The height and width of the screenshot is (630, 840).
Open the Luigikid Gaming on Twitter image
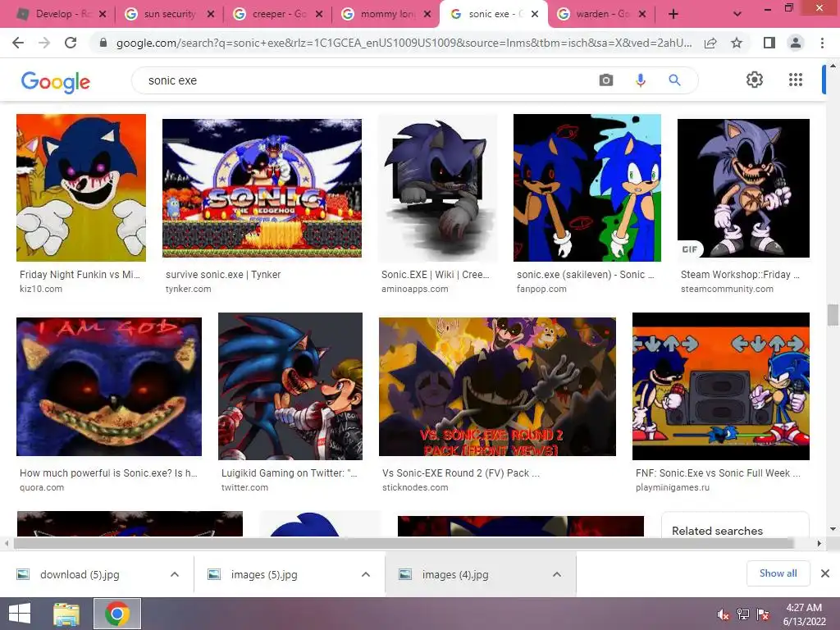(290, 386)
